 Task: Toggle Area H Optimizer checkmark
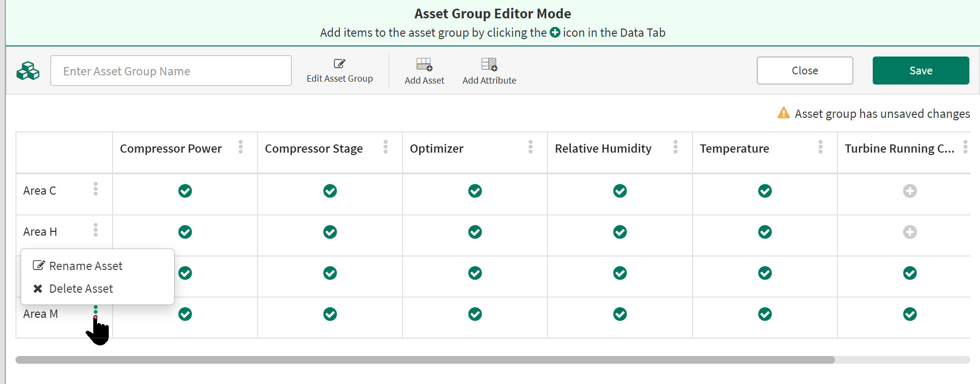(x=475, y=232)
